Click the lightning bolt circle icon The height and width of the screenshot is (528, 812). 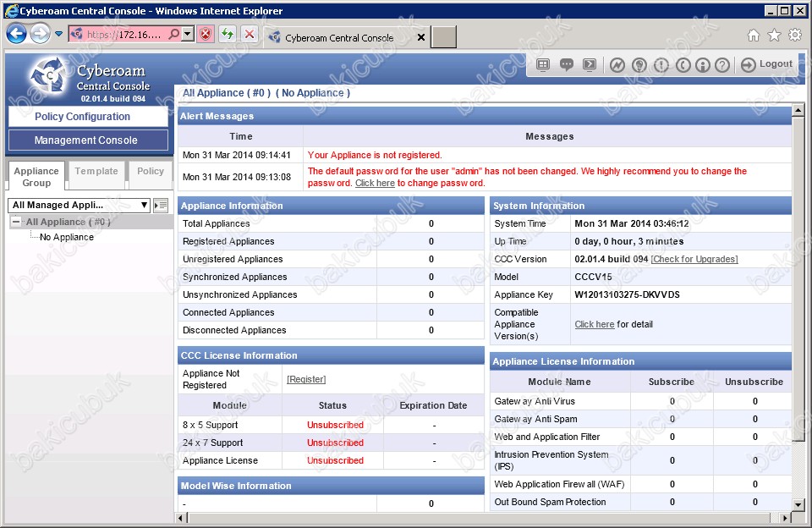(617, 65)
